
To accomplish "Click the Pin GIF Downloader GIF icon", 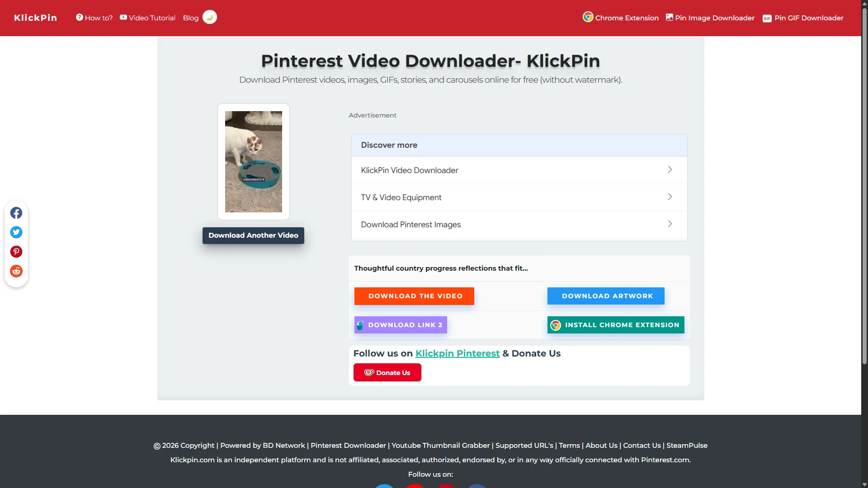I will point(767,19).
